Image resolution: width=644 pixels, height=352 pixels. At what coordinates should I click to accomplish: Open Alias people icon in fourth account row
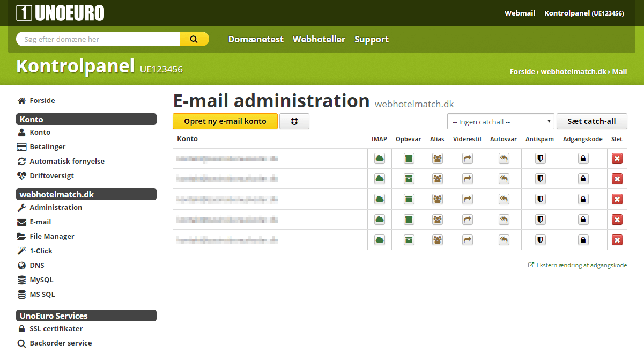(438, 219)
